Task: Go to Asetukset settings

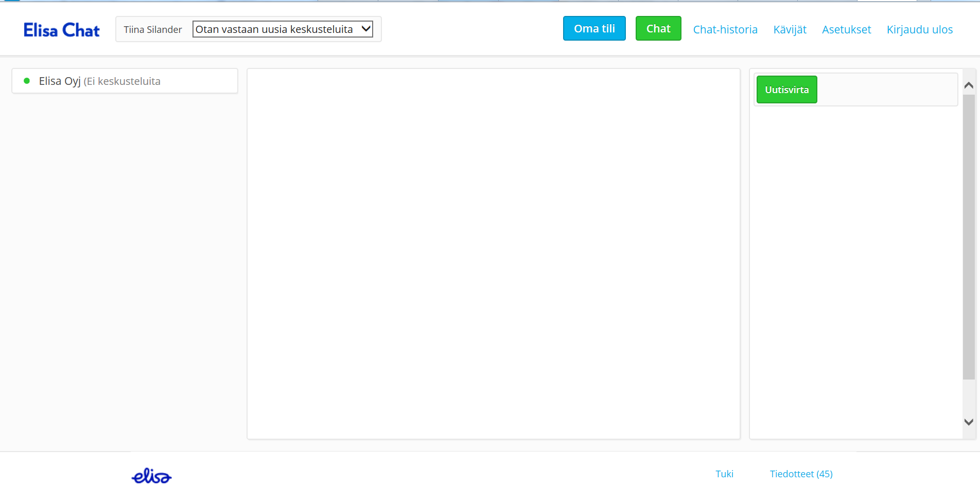Action: [x=846, y=29]
